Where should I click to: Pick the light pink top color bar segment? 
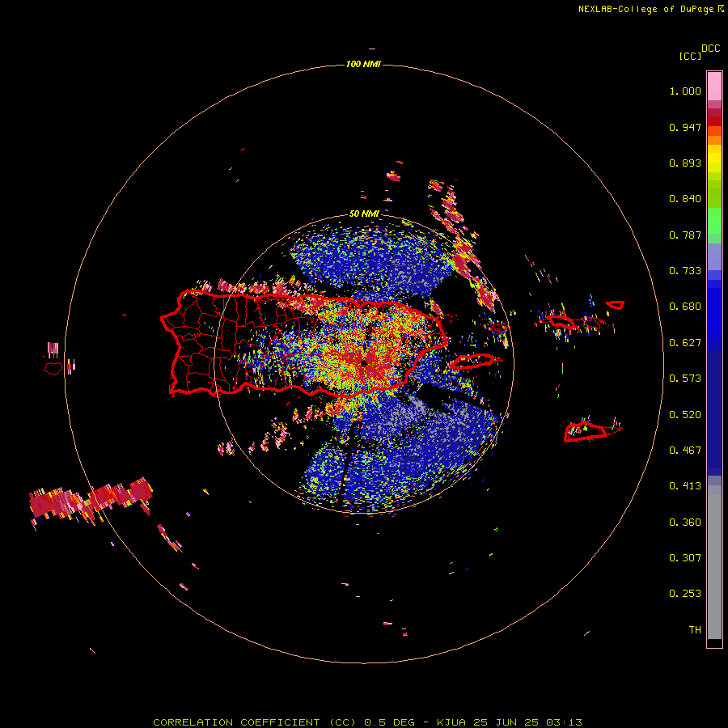coord(714,87)
